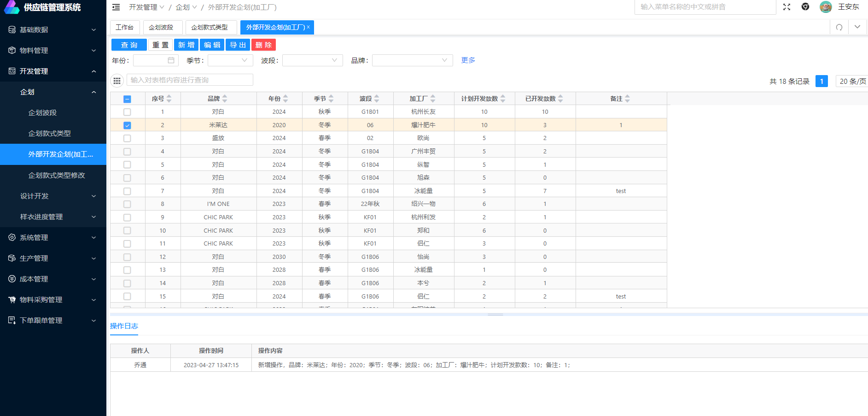Click the user avatar picture
868x416 pixels.
coord(826,7)
